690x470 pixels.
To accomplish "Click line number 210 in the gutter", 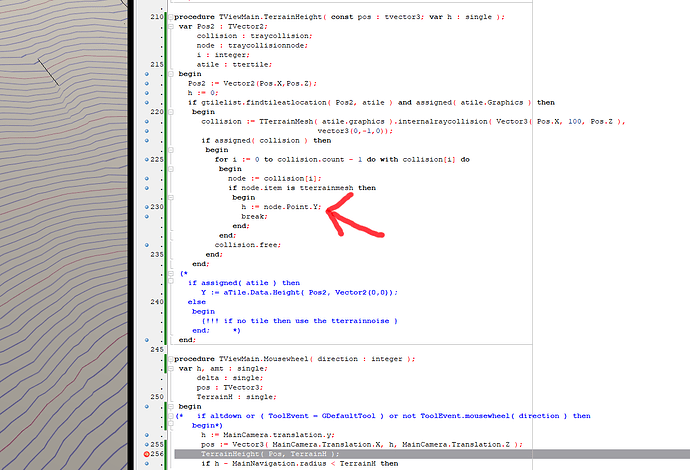I will pos(157,17).
